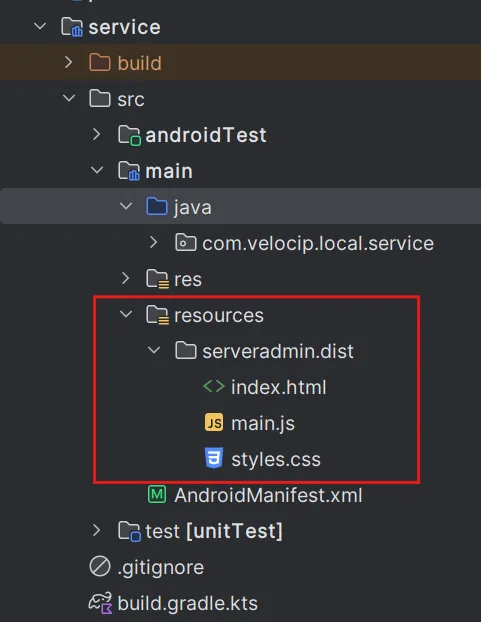
Task: Click the .gitignore ignore-file icon
Action: pyautogui.click(x=100, y=566)
